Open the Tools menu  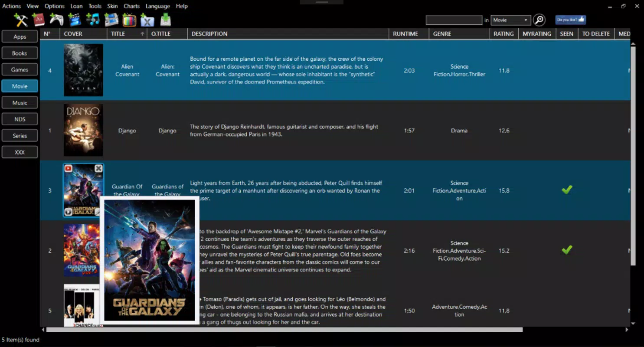tap(95, 6)
